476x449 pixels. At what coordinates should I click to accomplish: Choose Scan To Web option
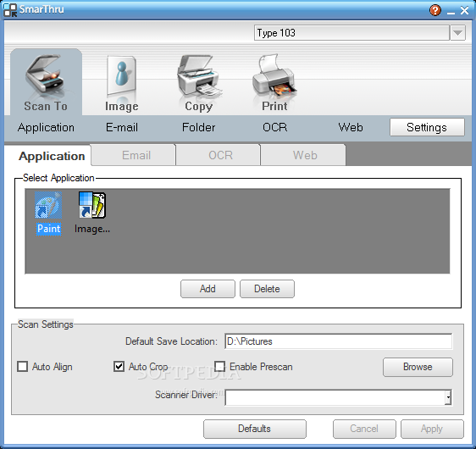[x=351, y=127]
